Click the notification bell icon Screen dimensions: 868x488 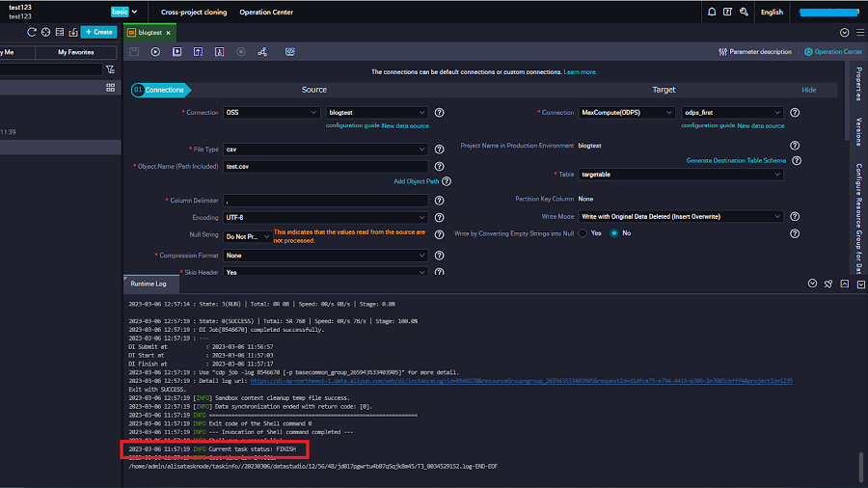click(x=712, y=13)
